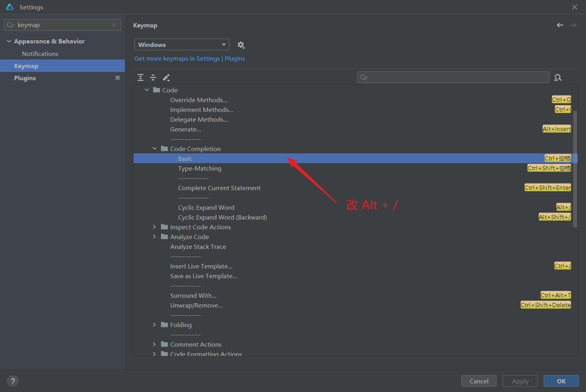586x392 pixels.
Task: Click the Alt+Shift+/ shortcut label
Action: point(555,217)
